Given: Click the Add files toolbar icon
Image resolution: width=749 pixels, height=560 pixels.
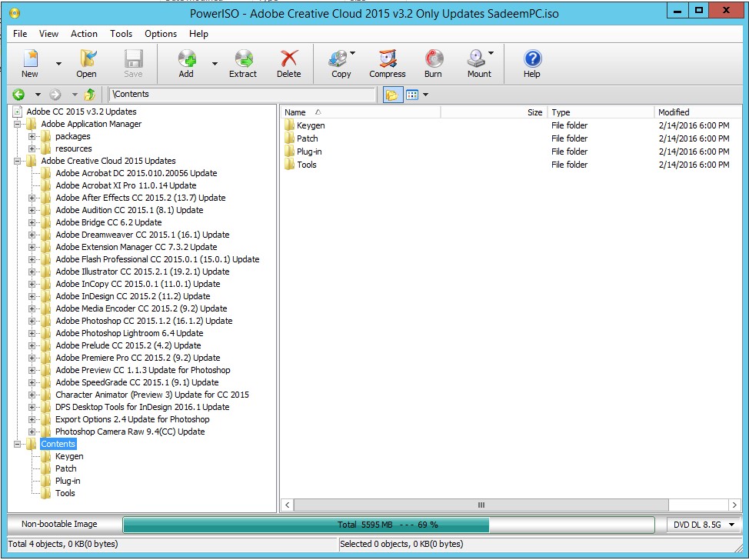Looking at the screenshot, I should tap(187, 58).
